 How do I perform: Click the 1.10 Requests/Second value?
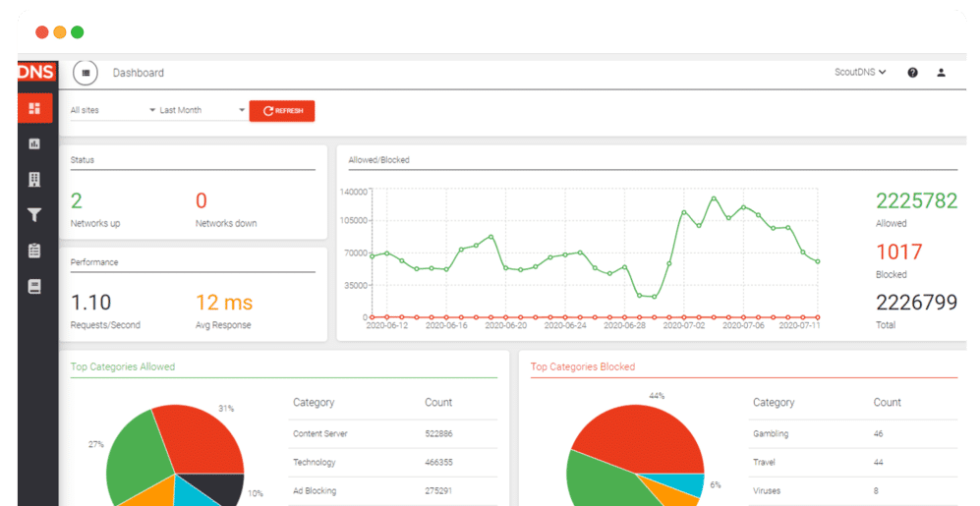coord(91,303)
